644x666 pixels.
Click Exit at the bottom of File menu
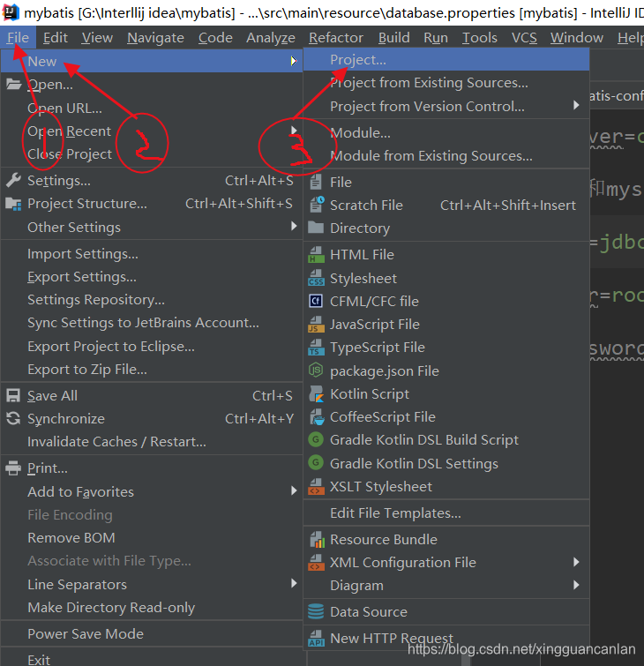tap(152, 659)
